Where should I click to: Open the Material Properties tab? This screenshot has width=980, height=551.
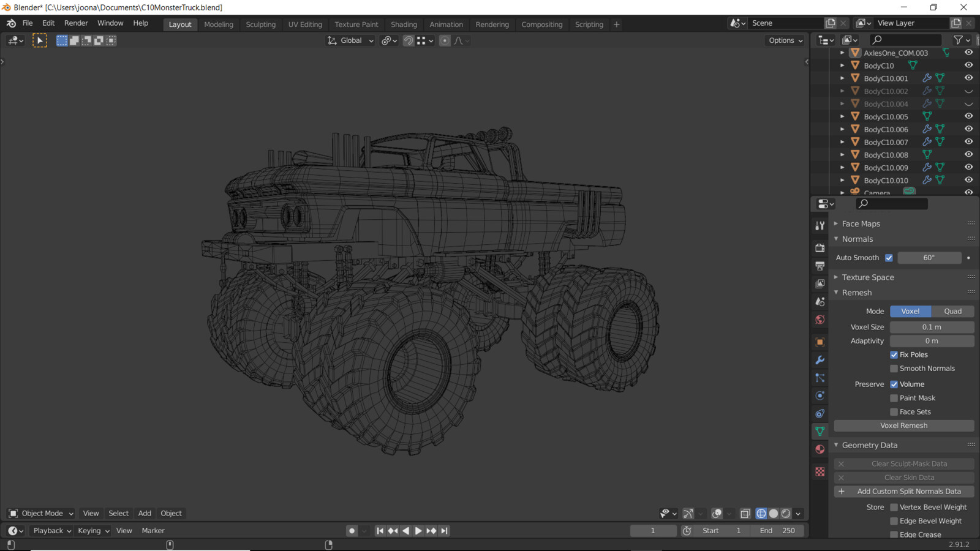(820, 449)
